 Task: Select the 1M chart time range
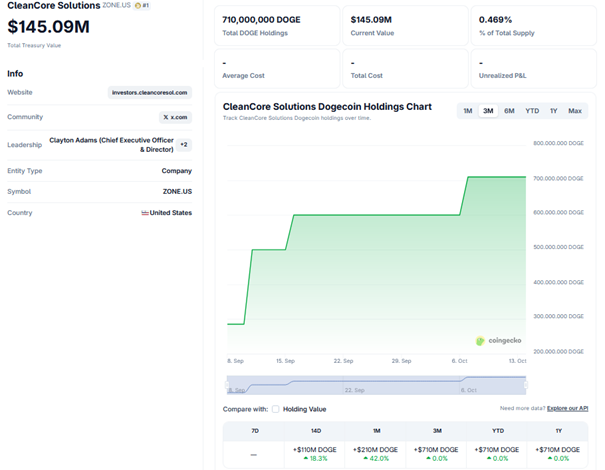click(467, 111)
